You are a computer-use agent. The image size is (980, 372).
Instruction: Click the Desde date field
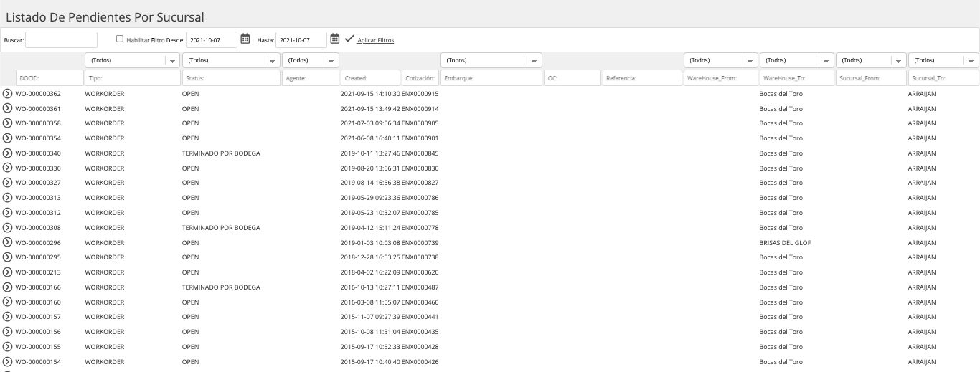coord(212,39)
